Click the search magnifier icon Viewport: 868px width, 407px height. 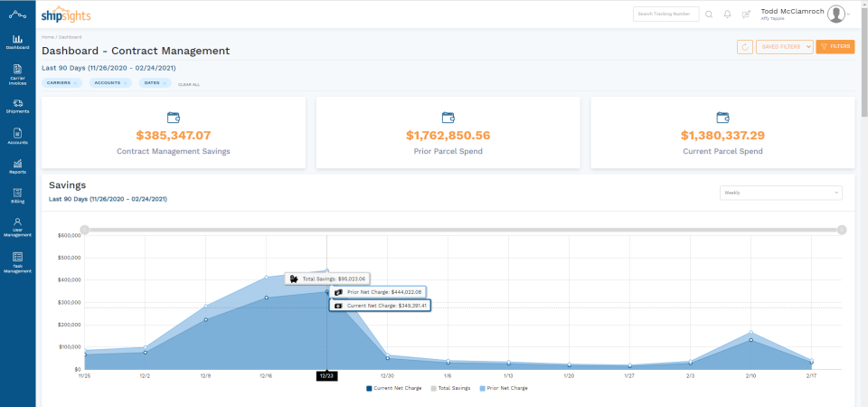point(709,14)
